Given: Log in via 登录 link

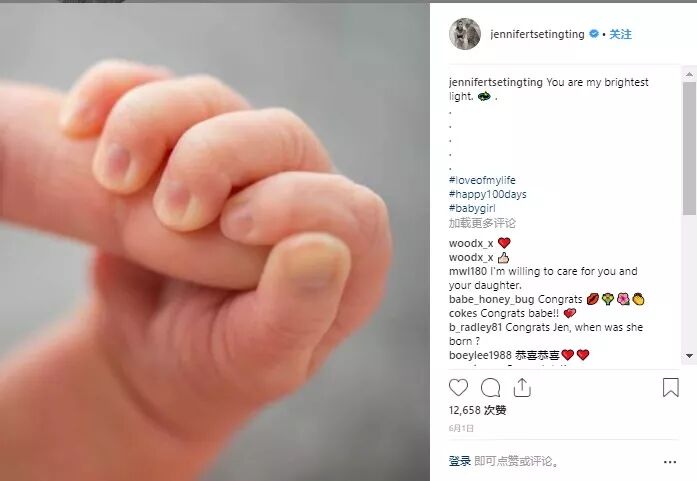Looking at the screenshot, I should 460,461.
